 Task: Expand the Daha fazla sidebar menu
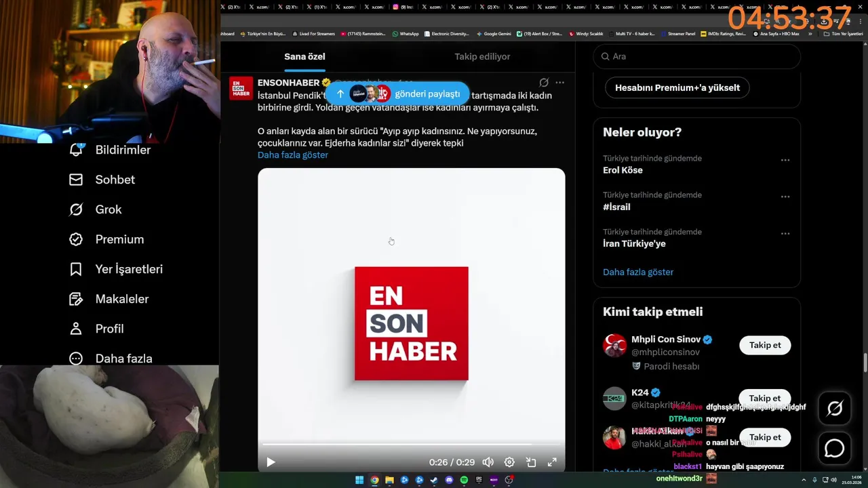pyautogui.click(x=111, y=359)
